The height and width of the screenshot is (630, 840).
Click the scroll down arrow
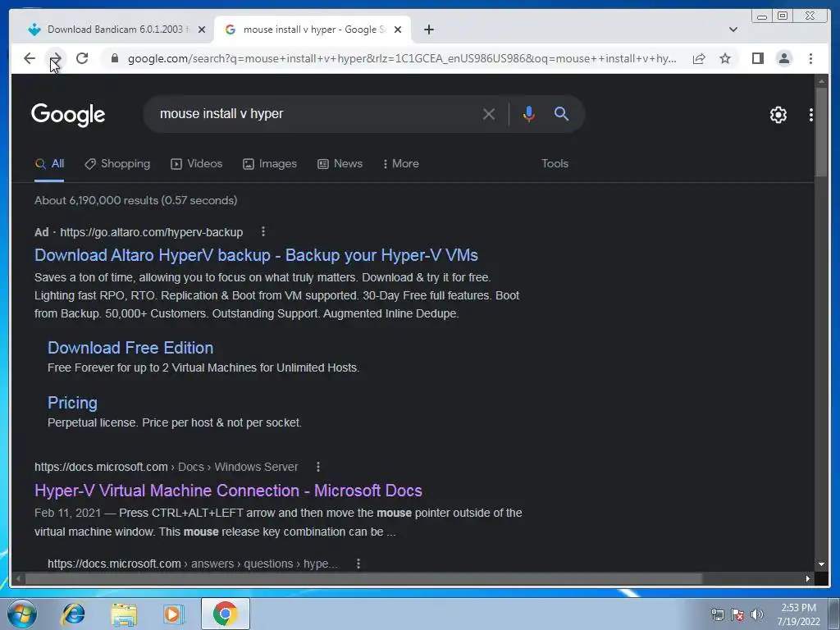[x=821, y=564]
